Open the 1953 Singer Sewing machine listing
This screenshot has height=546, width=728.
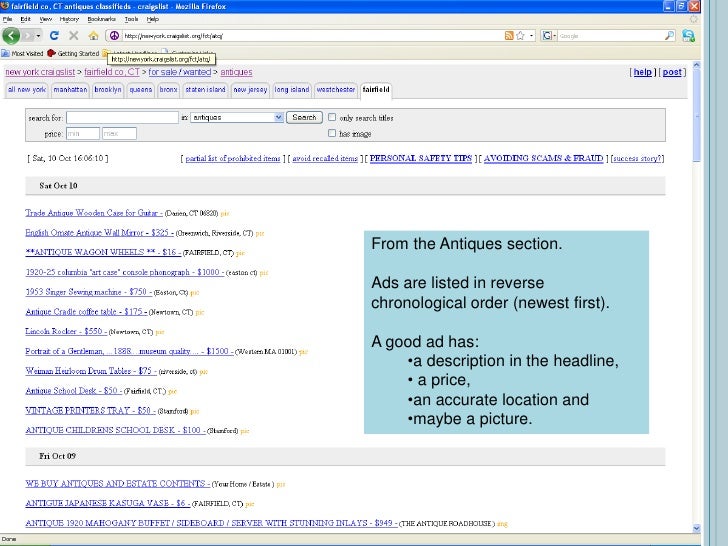point(89,292)
